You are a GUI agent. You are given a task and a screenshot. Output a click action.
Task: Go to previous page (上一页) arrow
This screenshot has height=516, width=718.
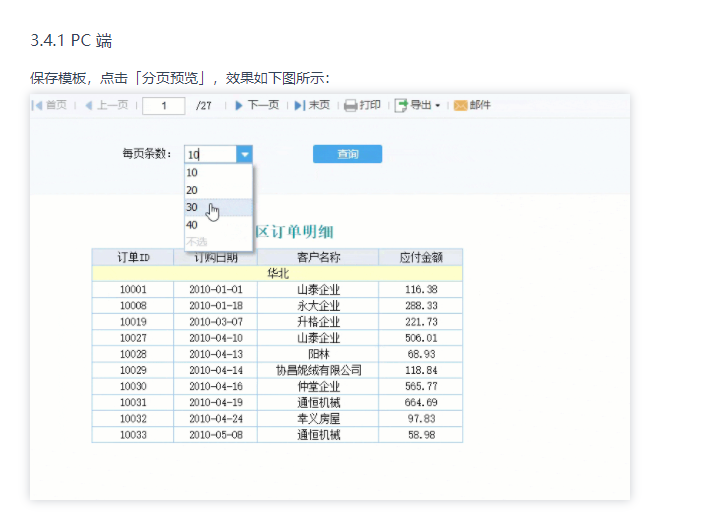click(89, 105)
